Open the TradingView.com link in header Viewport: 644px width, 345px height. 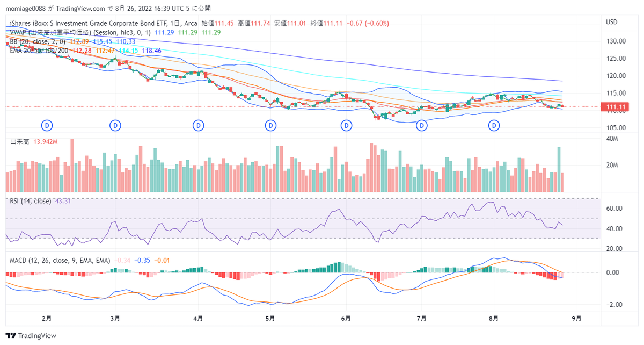[80, 9]
